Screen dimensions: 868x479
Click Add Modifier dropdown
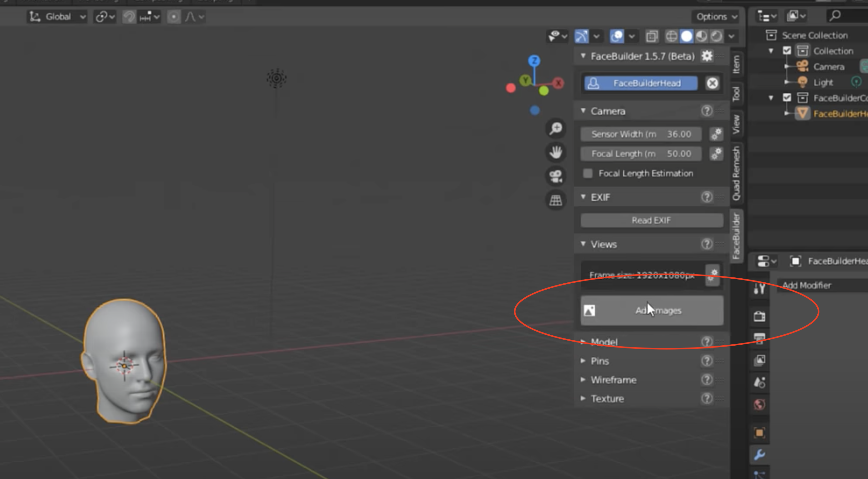pos(822,285)
